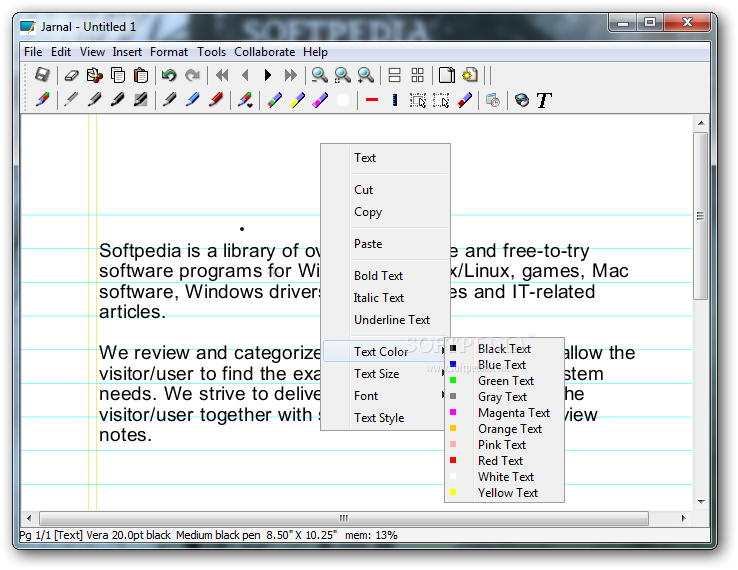Click the clock/timestamp toolbar icon
This screenshot has height=570, width=738.
click(493, 100)
